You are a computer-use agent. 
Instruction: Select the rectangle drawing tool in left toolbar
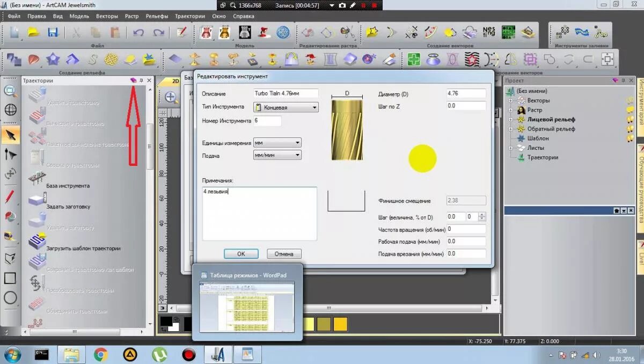pos(10,278)
